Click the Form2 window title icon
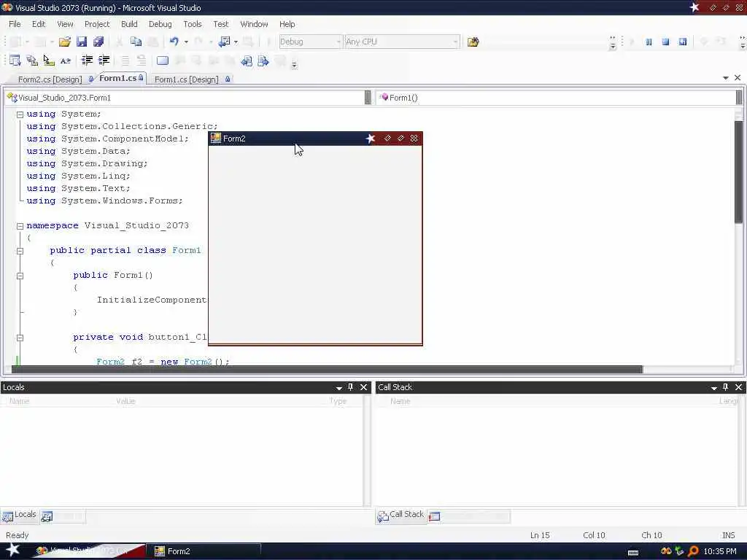Viewport: 747px width, 560px height. point(216,138)
